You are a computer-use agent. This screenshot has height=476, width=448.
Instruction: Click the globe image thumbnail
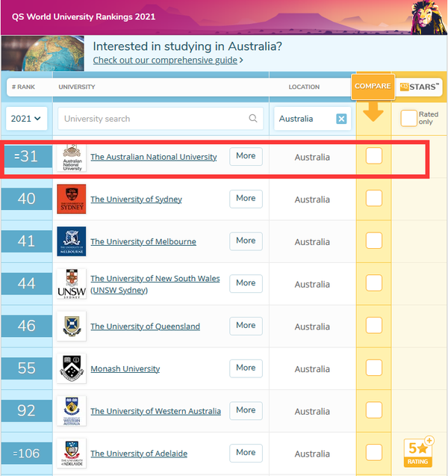click(x=43, y=54)
